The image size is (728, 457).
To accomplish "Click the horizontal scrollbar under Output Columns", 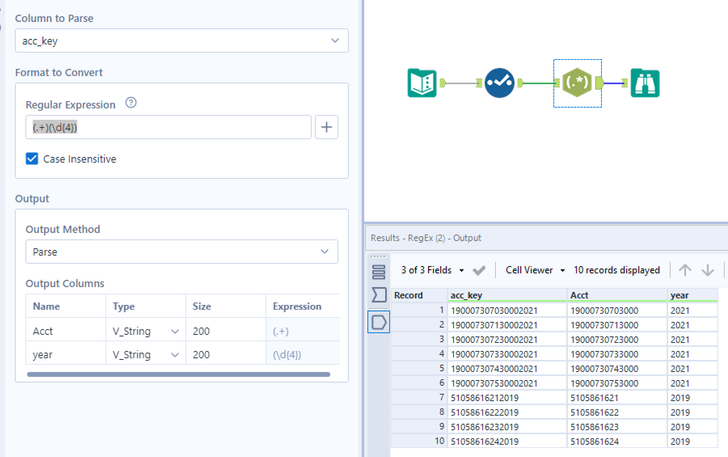I will point(178,374).
